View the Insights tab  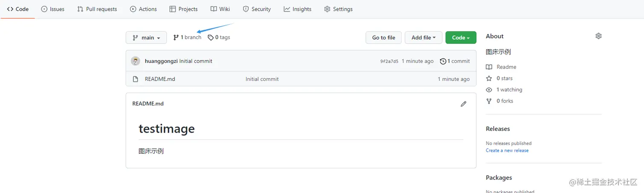tap(298, 9)
